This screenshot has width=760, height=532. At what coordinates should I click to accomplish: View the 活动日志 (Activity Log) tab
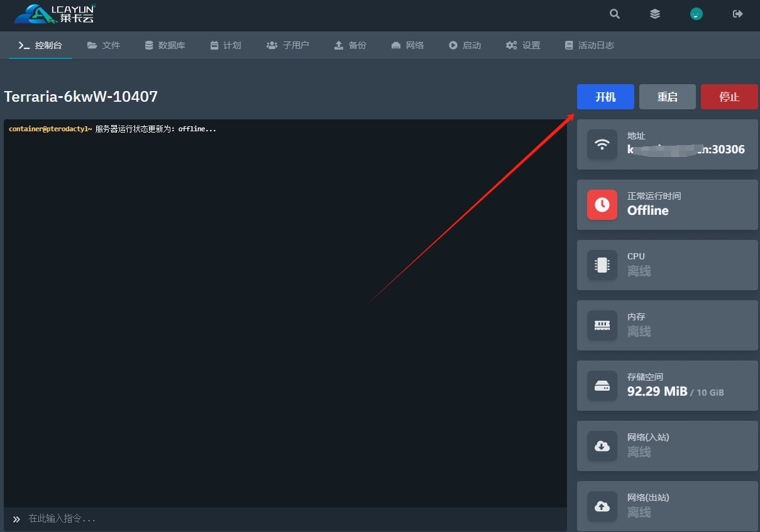pos(589,45)
